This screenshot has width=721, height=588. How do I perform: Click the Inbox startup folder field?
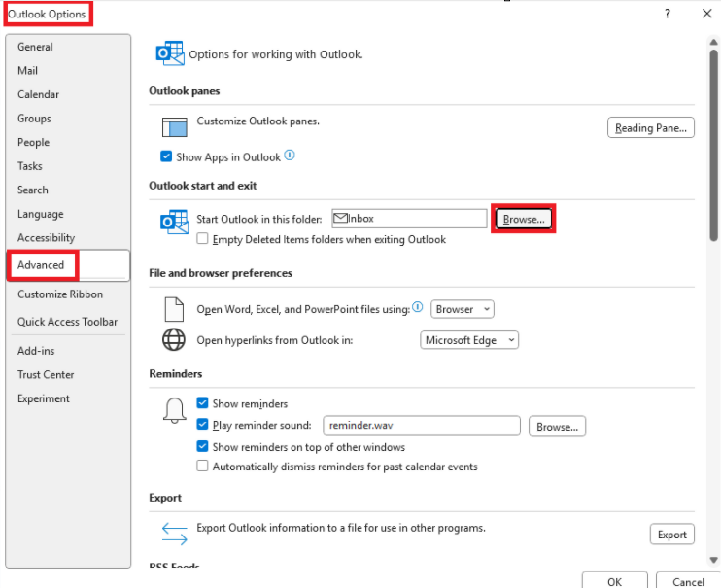(409, 218)
